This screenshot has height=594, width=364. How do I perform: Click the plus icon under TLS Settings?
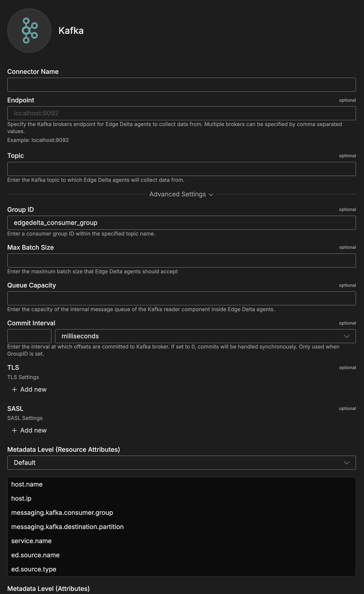[x=14, y=389]
